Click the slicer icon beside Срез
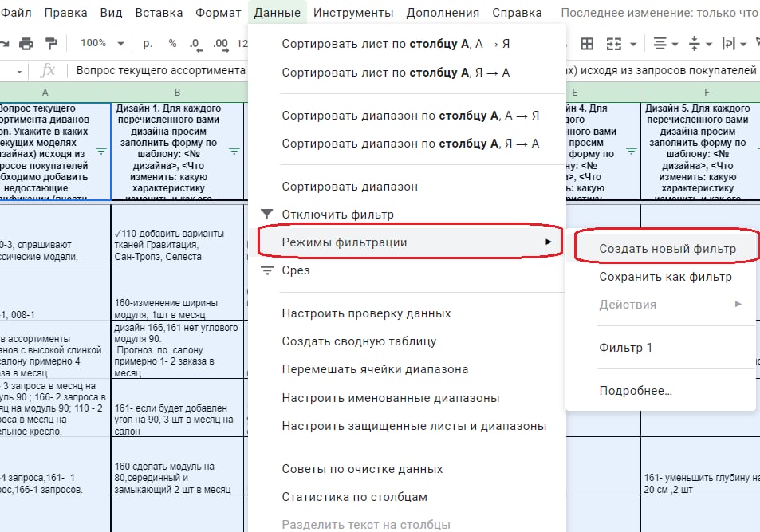This screenshot has height=532, width=760. click(267, 270)
